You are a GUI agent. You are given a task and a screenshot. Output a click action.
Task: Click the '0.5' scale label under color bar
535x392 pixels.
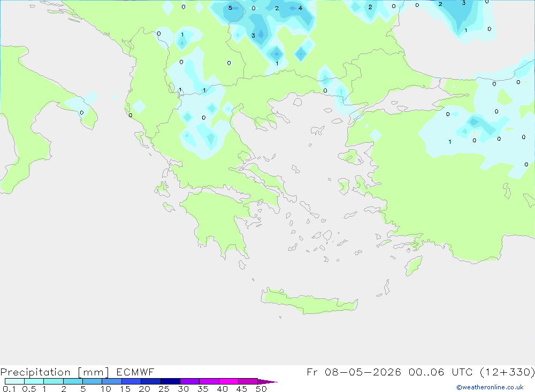tap(29, 389)
